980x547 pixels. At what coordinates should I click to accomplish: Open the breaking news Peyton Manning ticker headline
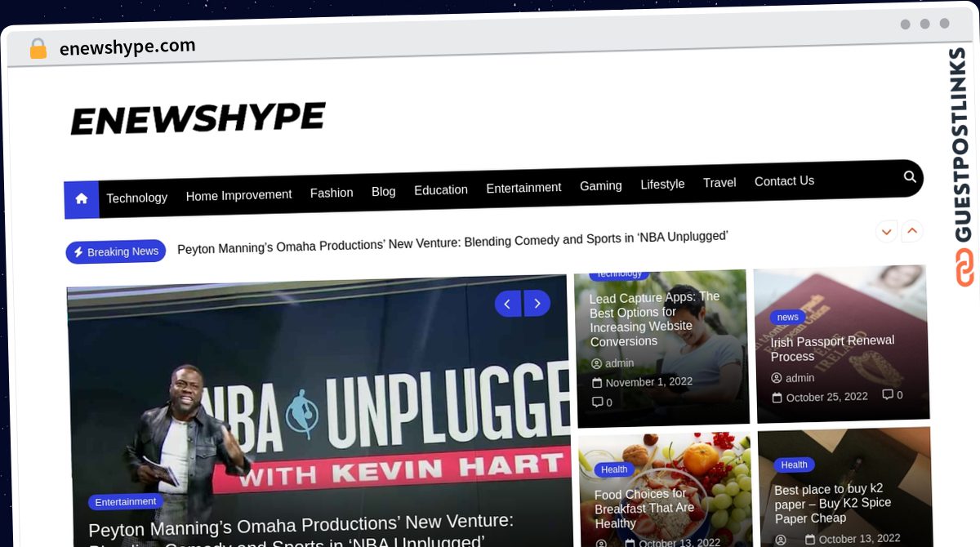click(x=452, y=242)
